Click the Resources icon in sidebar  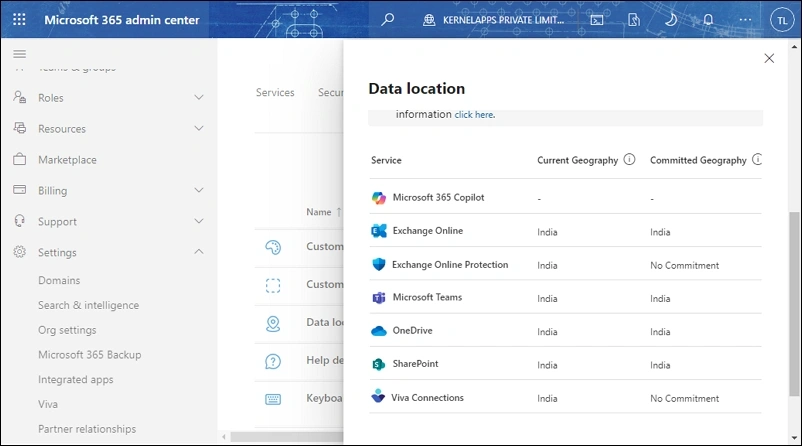19,128
